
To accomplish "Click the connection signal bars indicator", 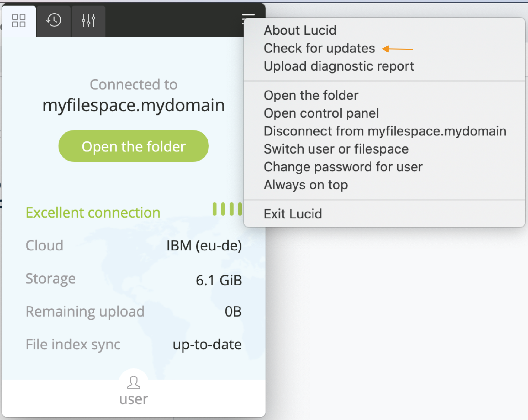I will (x=227, y=209).
